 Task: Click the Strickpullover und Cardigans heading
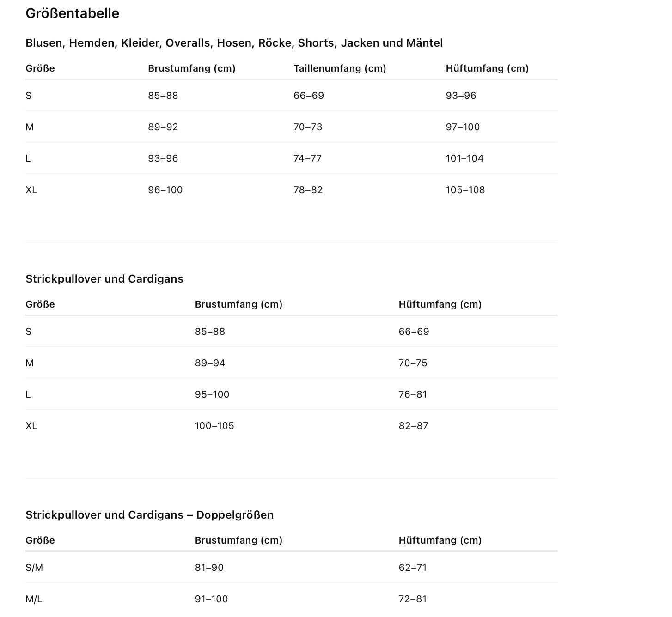click(x=104, y=279)
